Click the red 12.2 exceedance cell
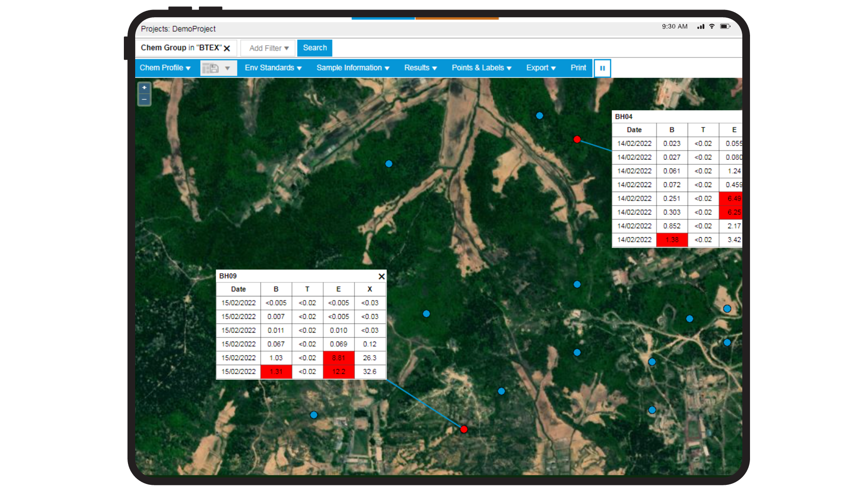Image resolution: width=868 pixels, height=488 pixels. pos(339,371)
